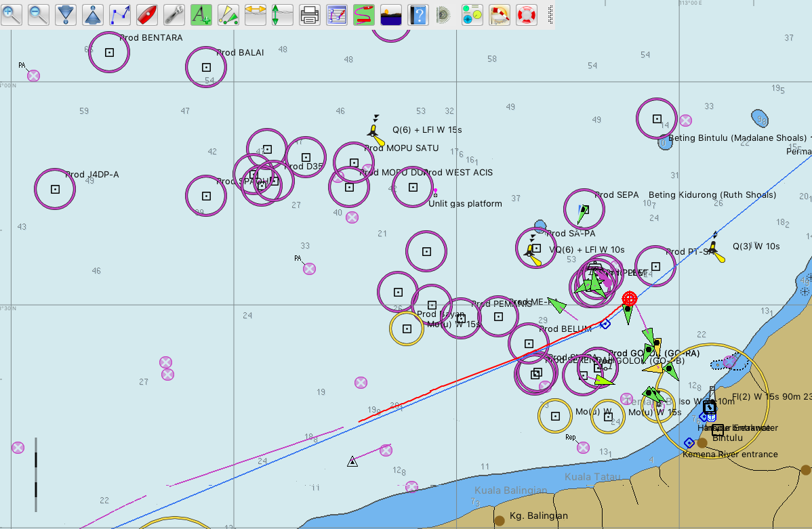
Task: Click the 'Beting Kidurong (Ruth Shoals)' label
Action: (x=712, y=194)
